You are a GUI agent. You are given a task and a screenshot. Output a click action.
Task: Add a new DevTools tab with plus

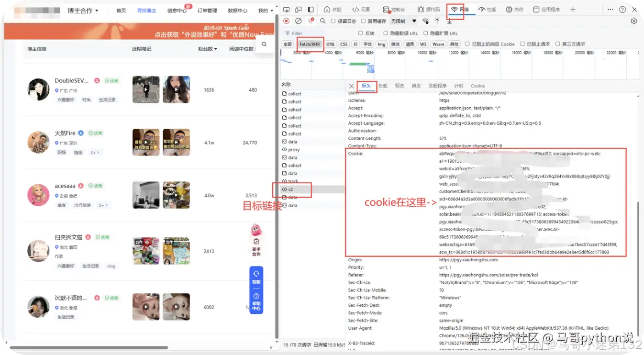point(573,10)
